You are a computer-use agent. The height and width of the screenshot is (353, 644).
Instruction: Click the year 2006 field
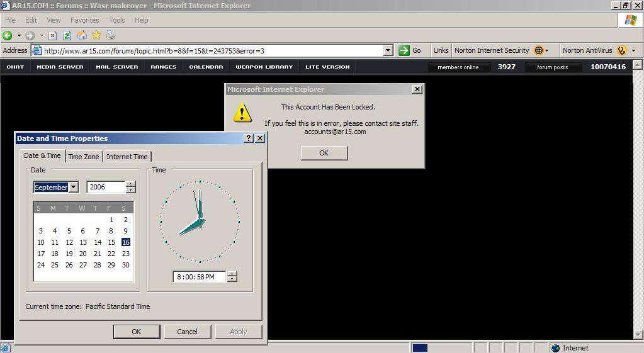point(106,187)
